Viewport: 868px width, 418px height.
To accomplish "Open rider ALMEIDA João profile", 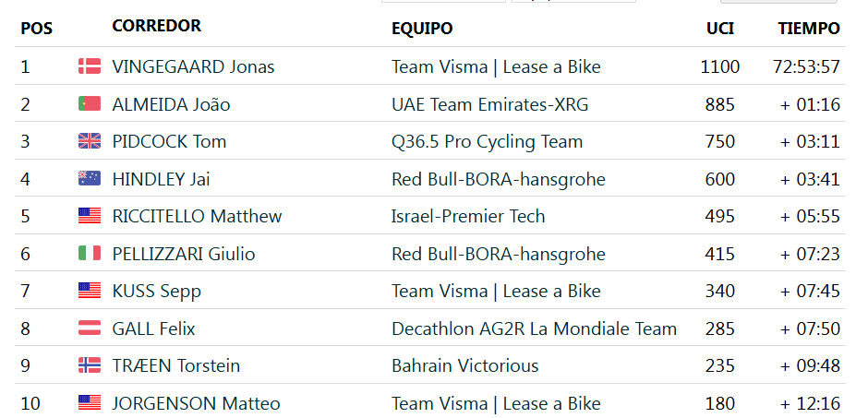I will coord(171,104).
